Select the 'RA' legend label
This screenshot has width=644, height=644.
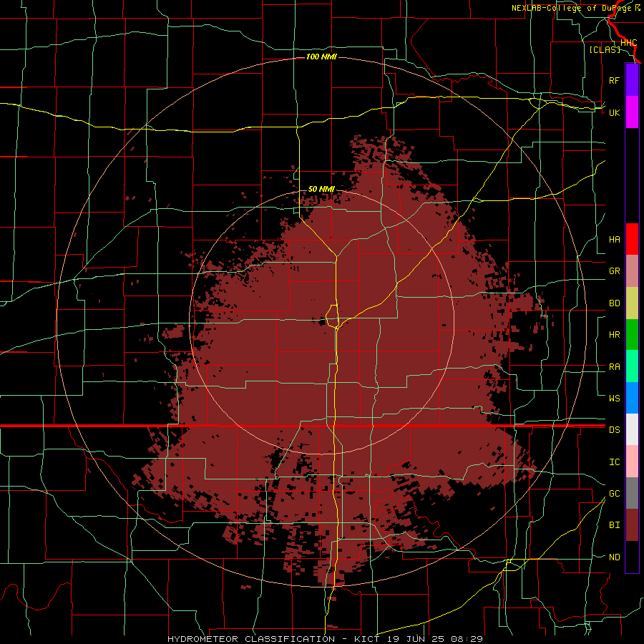tap(614, 367)
